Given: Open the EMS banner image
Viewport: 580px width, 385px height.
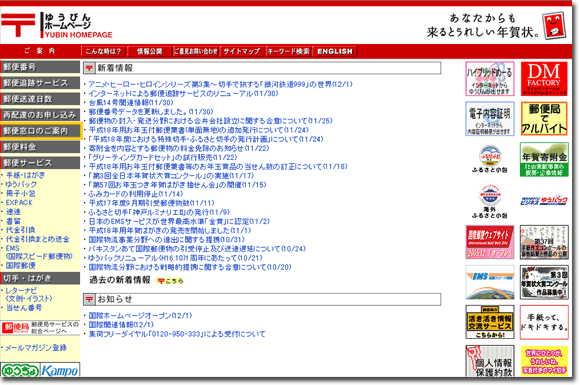Looking at the screenshot, I should tap(490, 282).
